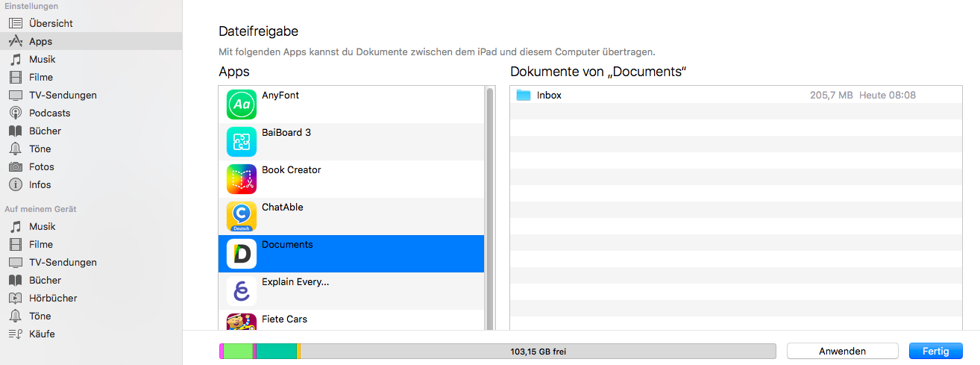Select the Fiete Cars app icon

click(x=241, y=322)
